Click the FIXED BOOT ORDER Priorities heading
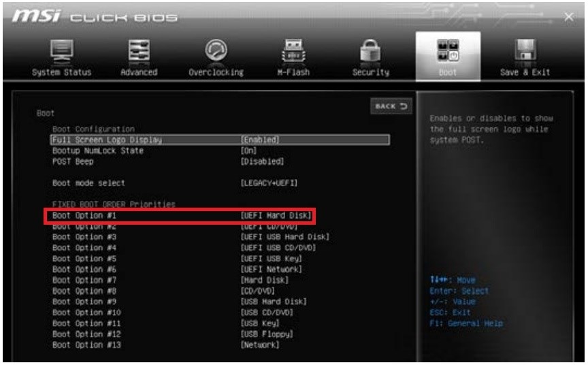Screen dimensions: 588x365 pyautogui.click(x=114, y=204)
